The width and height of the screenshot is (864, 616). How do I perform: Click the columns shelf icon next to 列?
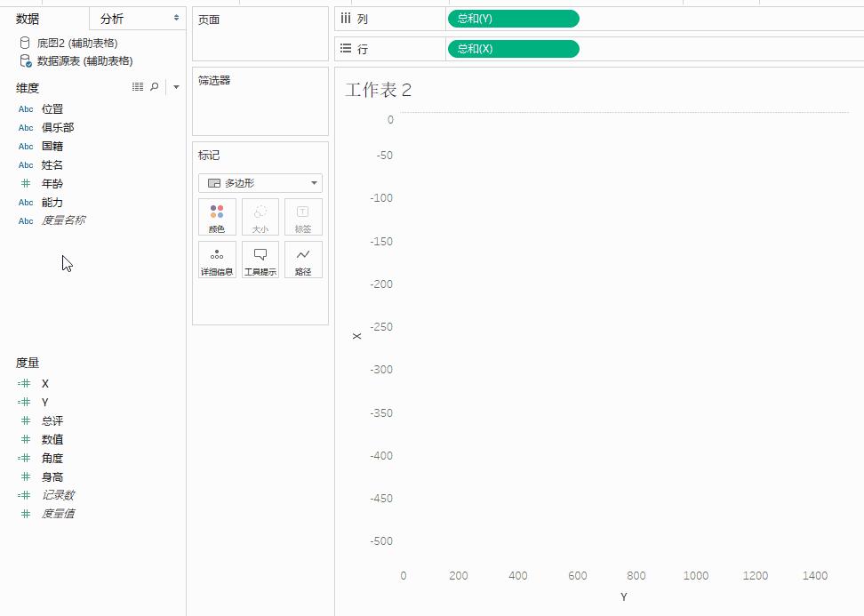346,18
